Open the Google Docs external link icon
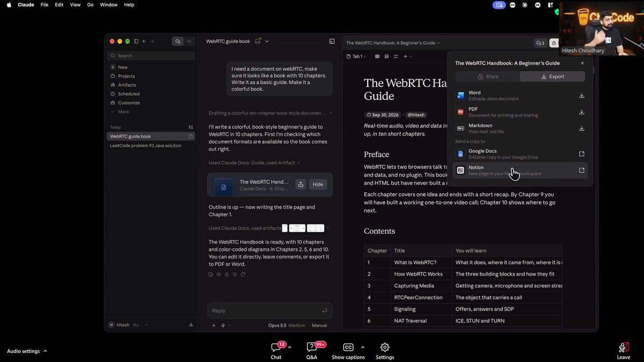Image resolution: width=644 pixels, height=362 pixels. coord(582,154)
